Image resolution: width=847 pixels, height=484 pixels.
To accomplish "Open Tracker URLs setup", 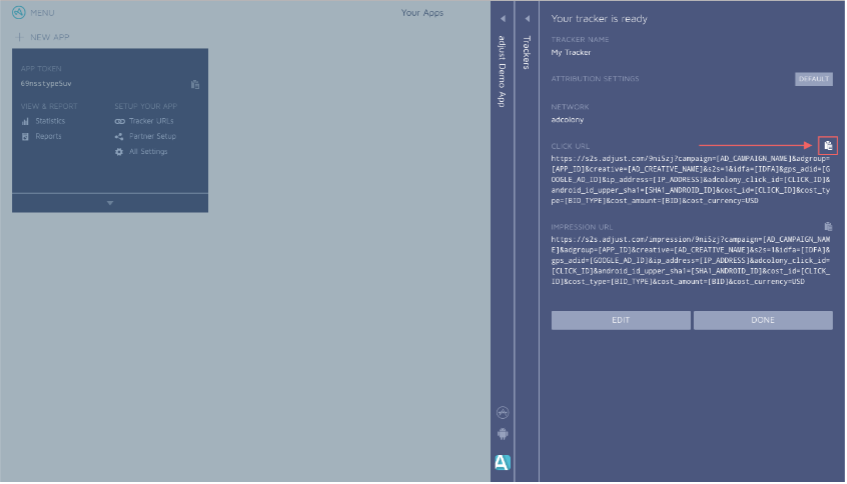I will [150, 121].
